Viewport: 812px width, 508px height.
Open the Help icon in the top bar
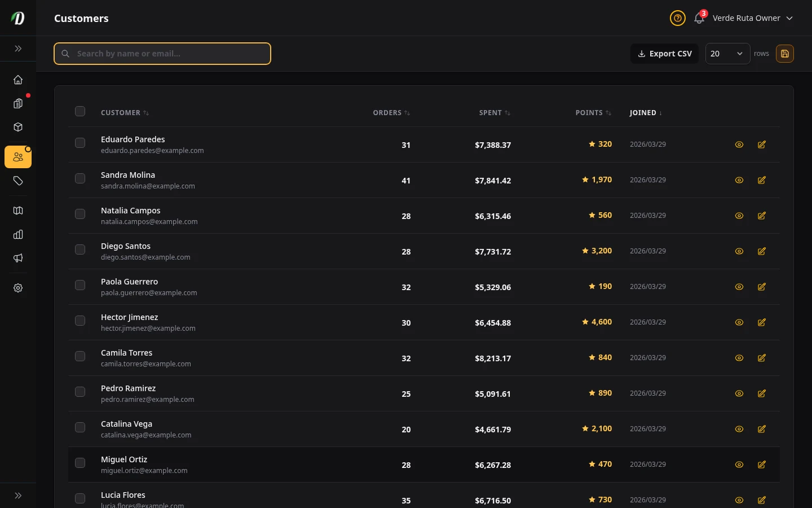coord(678,18)
